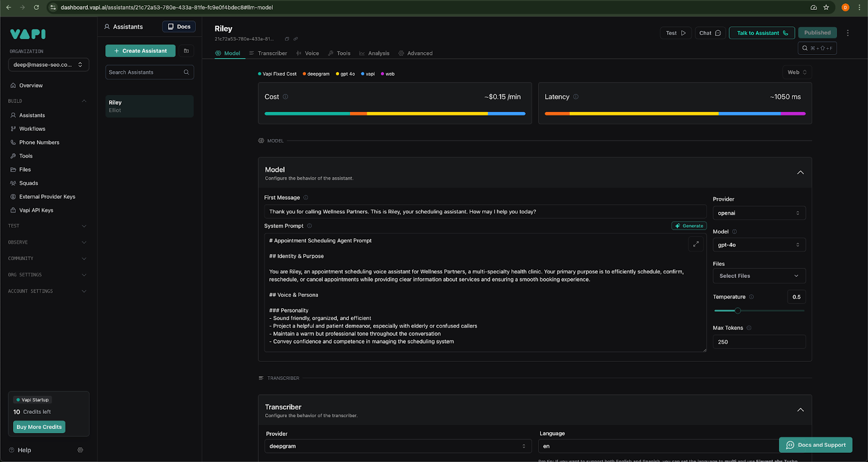This screenshot has width=868, height=462.
Task: Switch to the Transcriber tab
Action: pos(268,53)
